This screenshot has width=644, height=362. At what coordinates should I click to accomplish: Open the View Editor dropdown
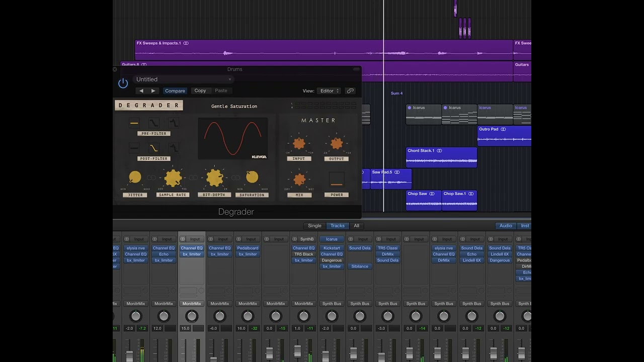[329, 91]
